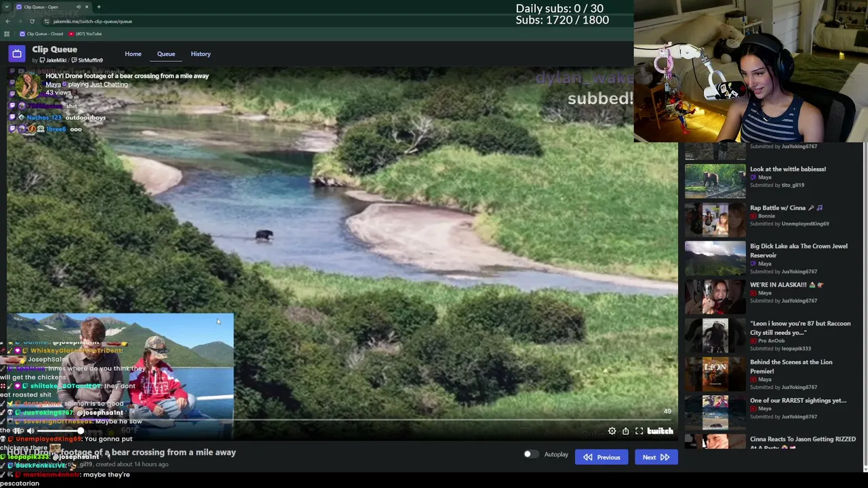The height and width of the screenshot is (488, 868).
Task: Open the Big Dick Lake clip thumbnail
Action: (x=715, y=258)
